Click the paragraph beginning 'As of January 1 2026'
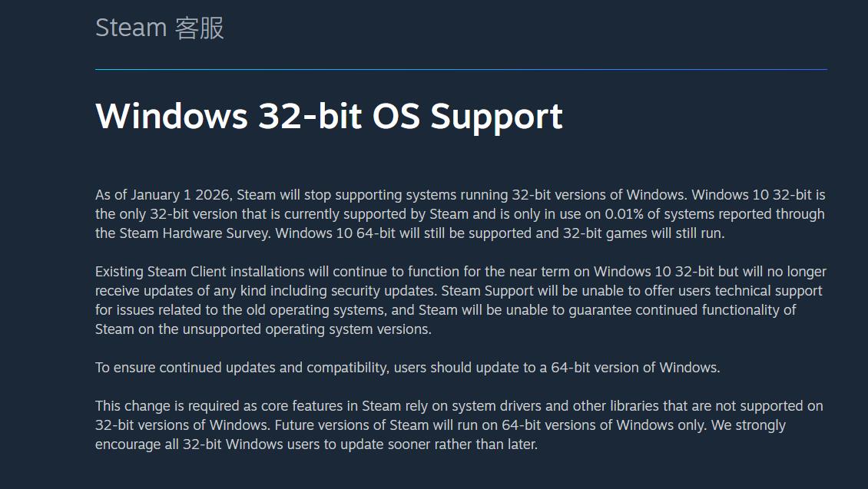 pyautogui.click(x=459, y=213)
